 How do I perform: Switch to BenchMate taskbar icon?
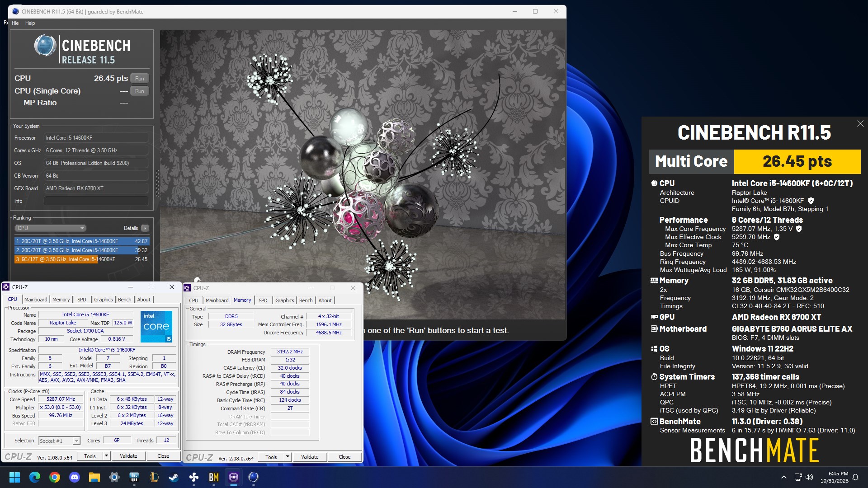tap(214, 477)
